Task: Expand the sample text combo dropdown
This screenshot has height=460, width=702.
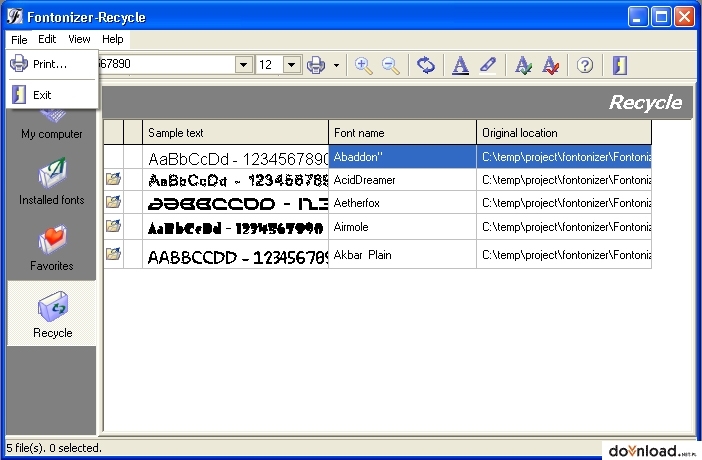Action: pos(244,65)
